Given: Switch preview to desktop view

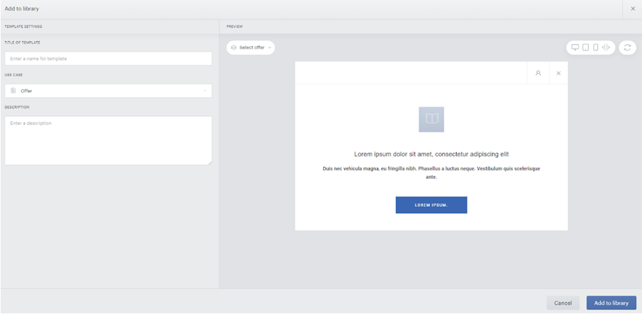Looking at the screenshot, I should tap(575, 47).
